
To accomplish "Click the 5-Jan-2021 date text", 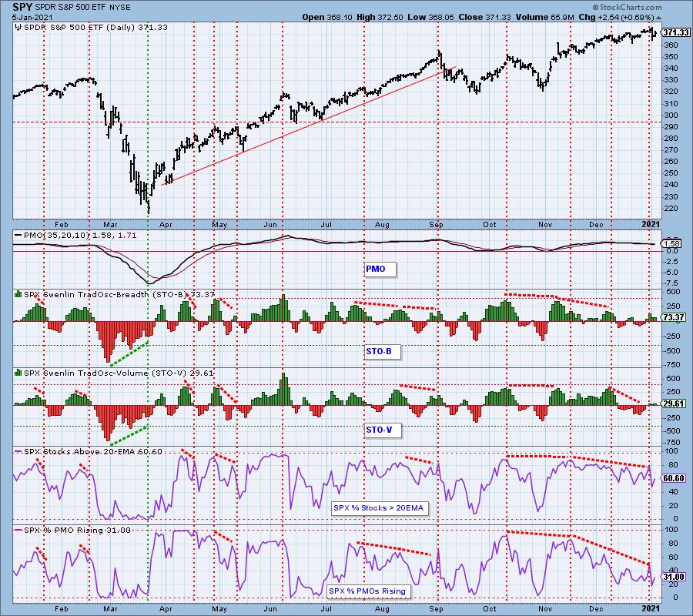I will point(32,18).
